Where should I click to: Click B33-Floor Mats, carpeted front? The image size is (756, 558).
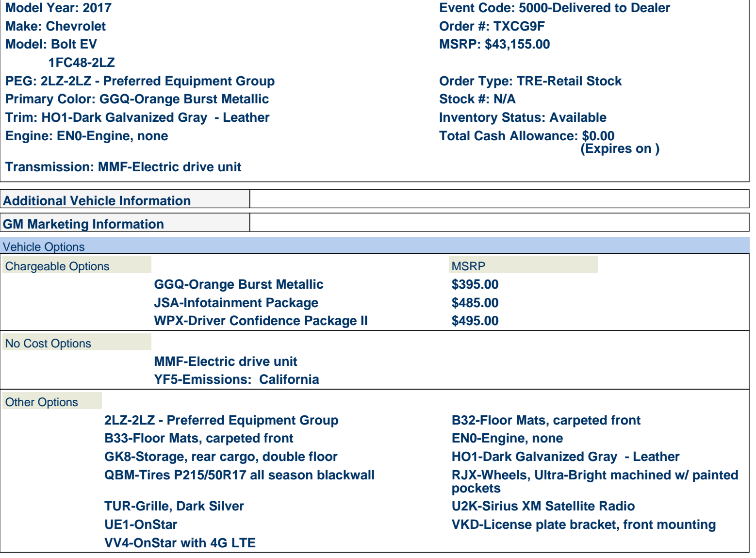pyautogui.click(x=199, y=438)
